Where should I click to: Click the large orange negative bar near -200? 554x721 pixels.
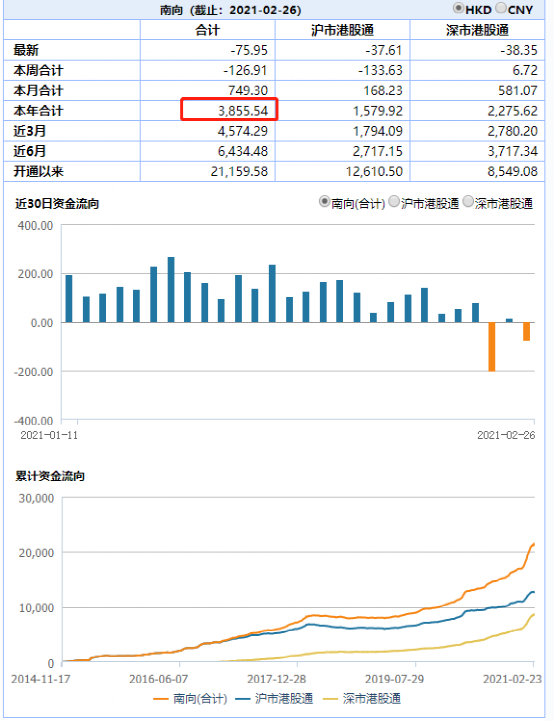coord(492,347)
